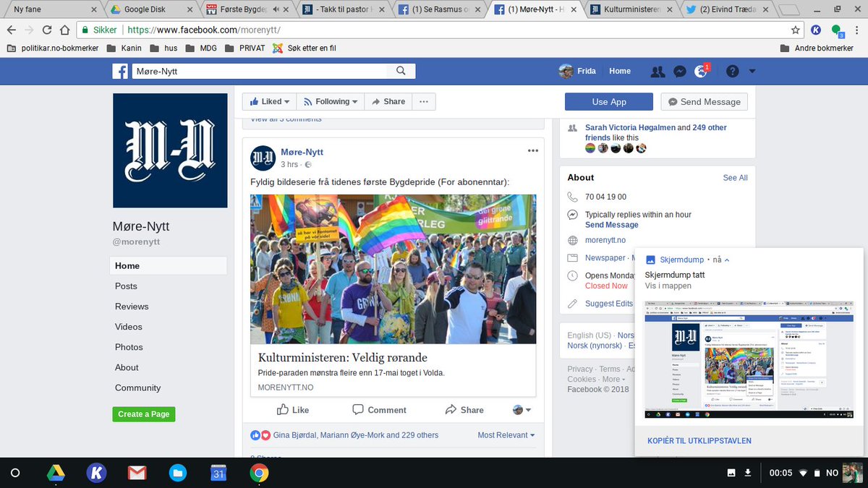The image size is (868, 488).
Task: Open the friend requests icon
Action: [x=658, y=71]
